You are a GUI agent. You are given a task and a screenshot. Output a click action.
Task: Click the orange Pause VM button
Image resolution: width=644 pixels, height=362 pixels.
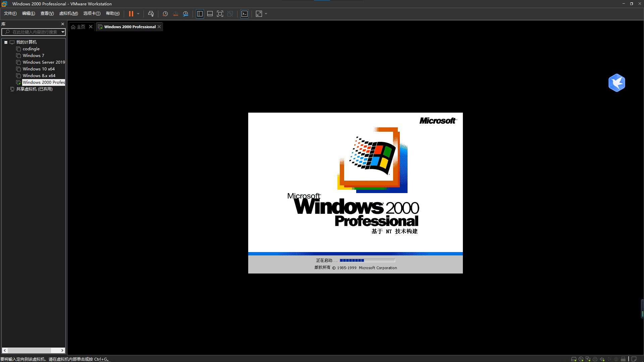tap(131, 14)
